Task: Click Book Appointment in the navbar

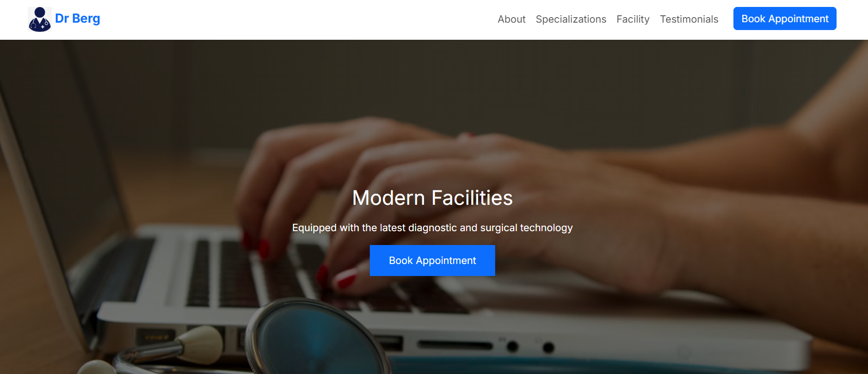Action: click(785, 18)
